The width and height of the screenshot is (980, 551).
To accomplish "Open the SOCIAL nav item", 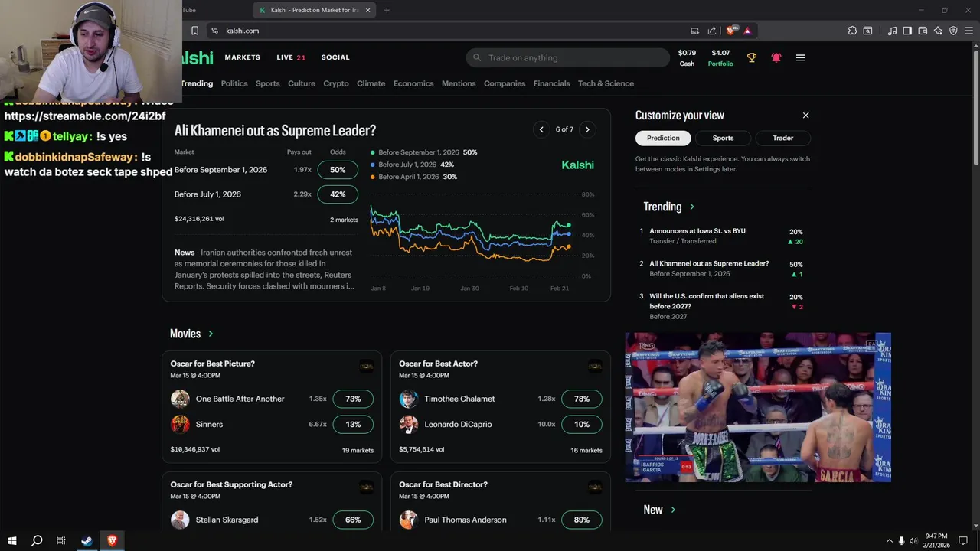I will click(x=335, y=57).
